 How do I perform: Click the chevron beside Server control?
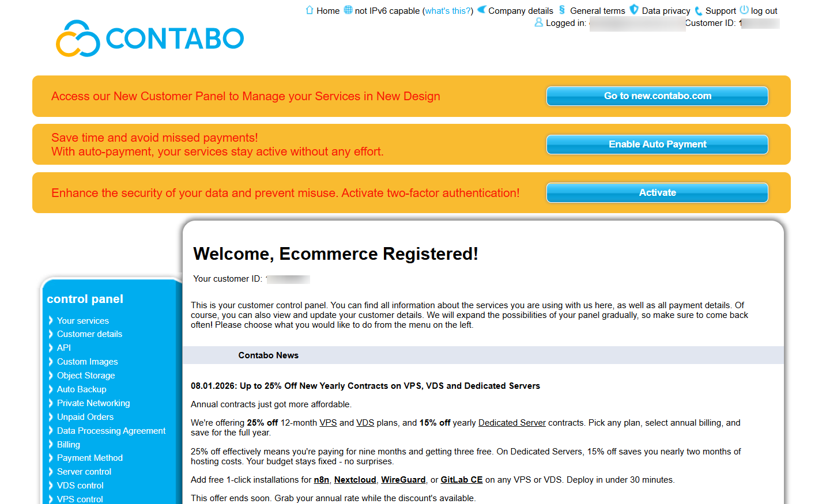(x=51, y=472)
